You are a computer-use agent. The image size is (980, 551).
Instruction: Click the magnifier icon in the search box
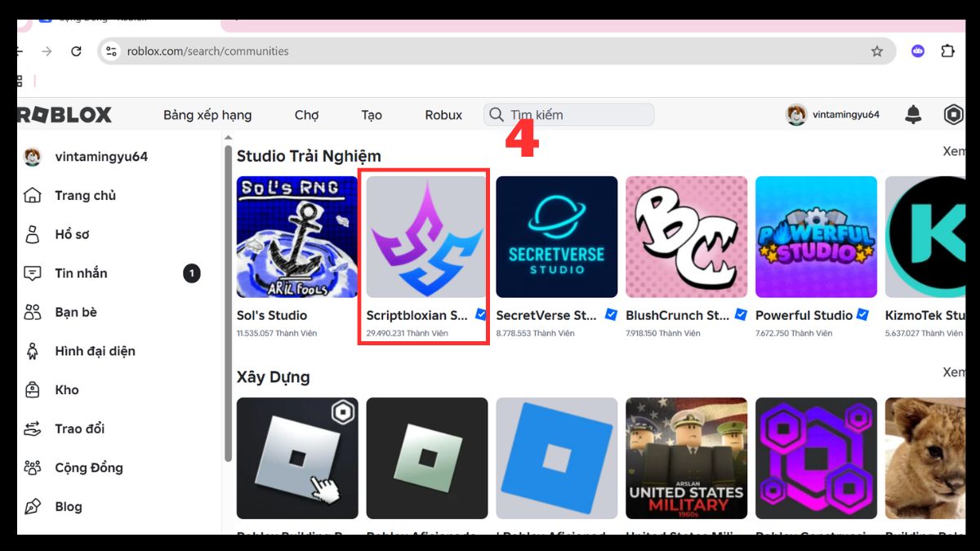[496, 114]
